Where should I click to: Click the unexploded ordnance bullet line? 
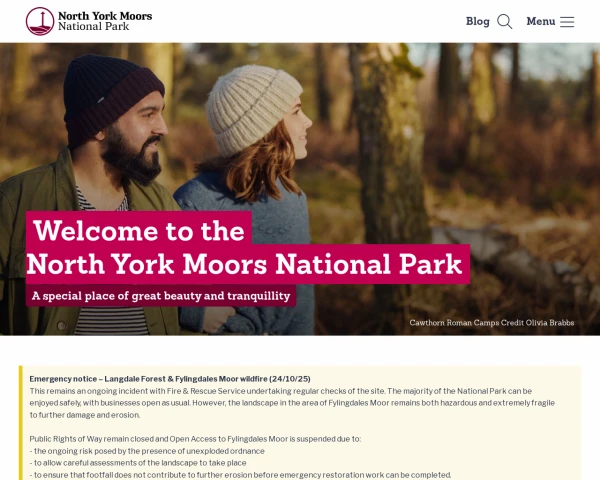(147, 451)
